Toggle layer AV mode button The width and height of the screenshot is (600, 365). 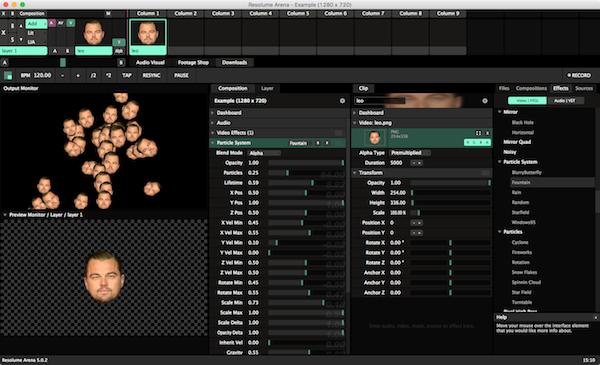point(61,23)
